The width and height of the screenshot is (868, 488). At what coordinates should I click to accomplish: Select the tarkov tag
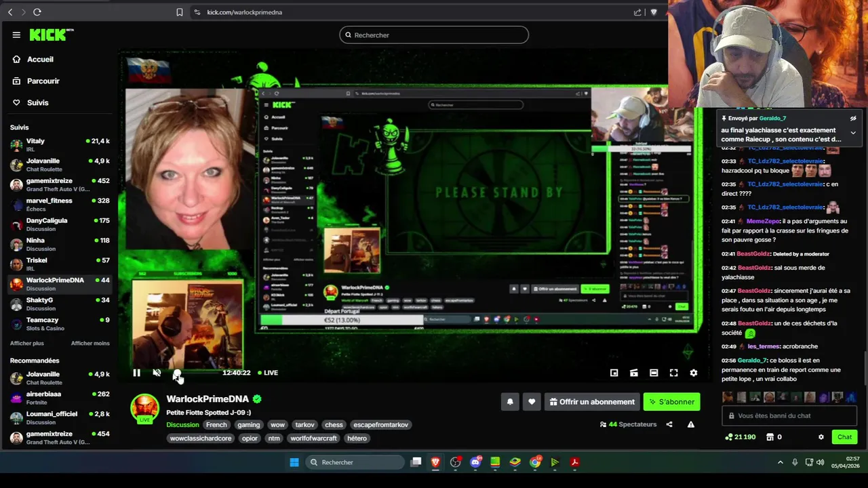[305, 425]
